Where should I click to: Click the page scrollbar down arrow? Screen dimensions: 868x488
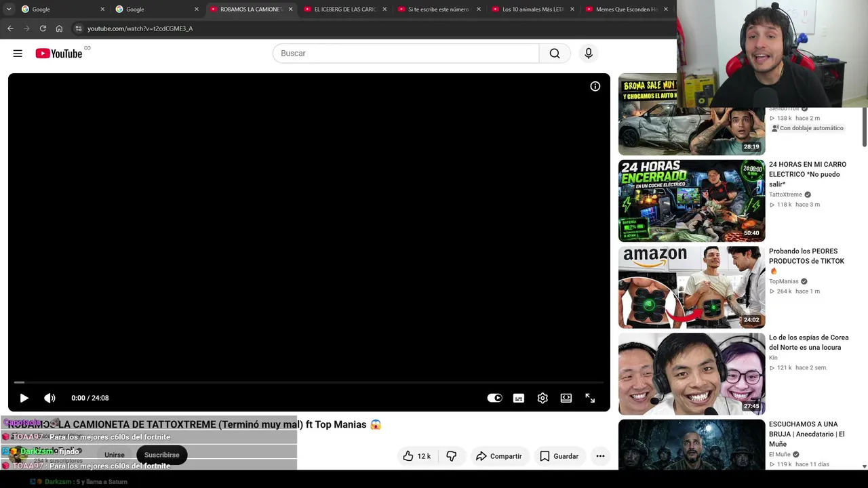(x=865, y=466)
